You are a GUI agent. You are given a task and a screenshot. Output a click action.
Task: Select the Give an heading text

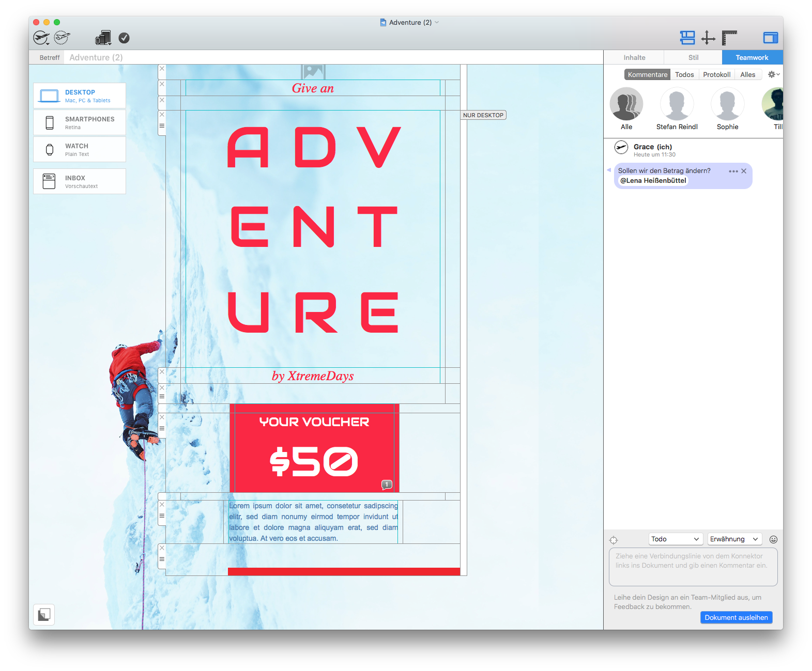313,88
